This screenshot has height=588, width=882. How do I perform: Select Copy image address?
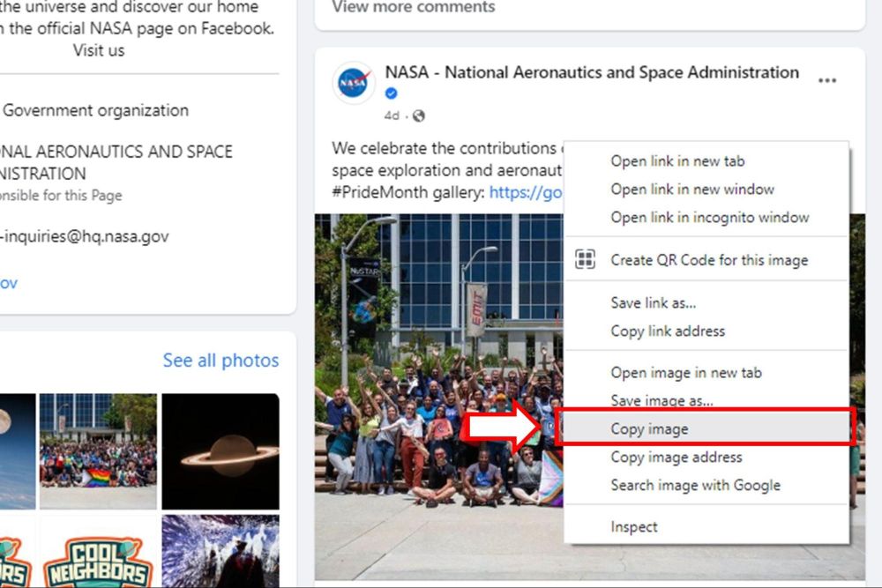[x=706, y=457]
